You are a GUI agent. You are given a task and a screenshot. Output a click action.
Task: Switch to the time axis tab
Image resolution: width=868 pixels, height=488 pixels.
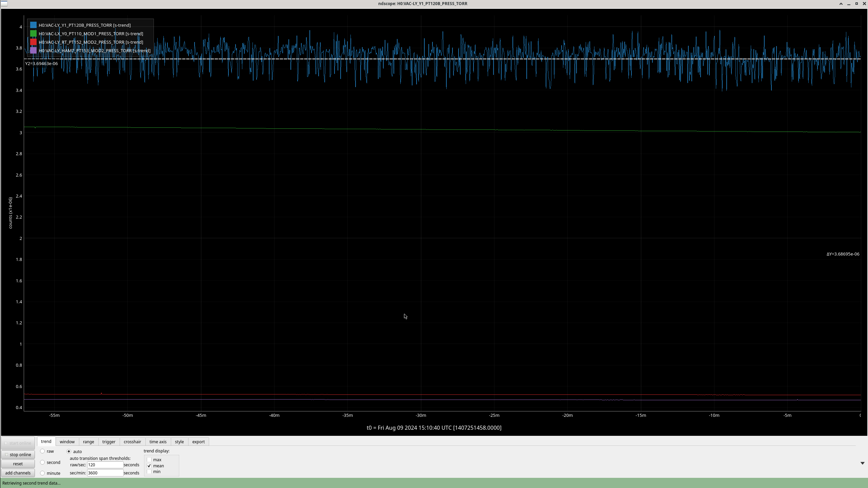pos(158,442)
